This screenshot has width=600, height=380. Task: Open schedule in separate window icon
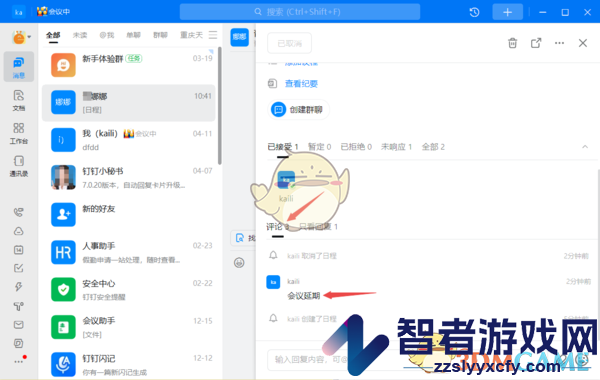pos(536,43)
